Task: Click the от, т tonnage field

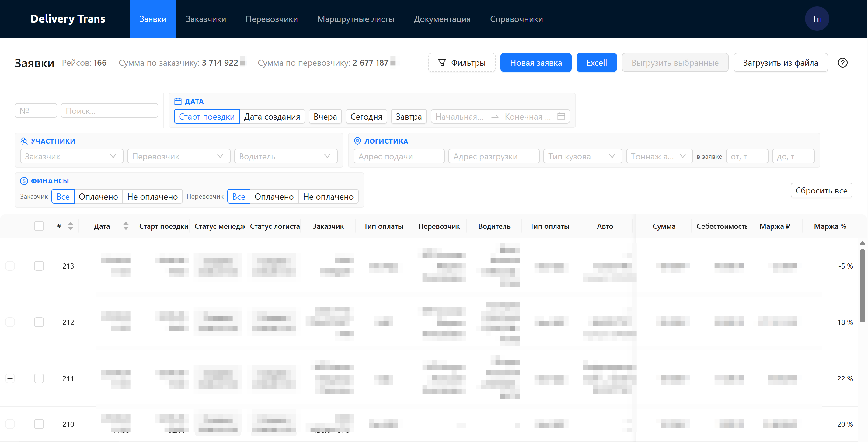Action: pyautogui.click(x=747, y=156)
